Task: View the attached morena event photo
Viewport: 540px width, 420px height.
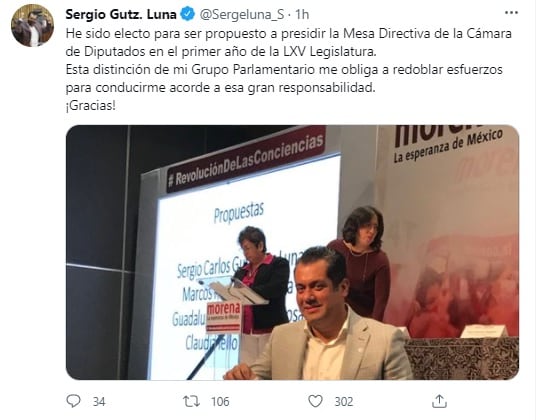Action: (292, 252)
